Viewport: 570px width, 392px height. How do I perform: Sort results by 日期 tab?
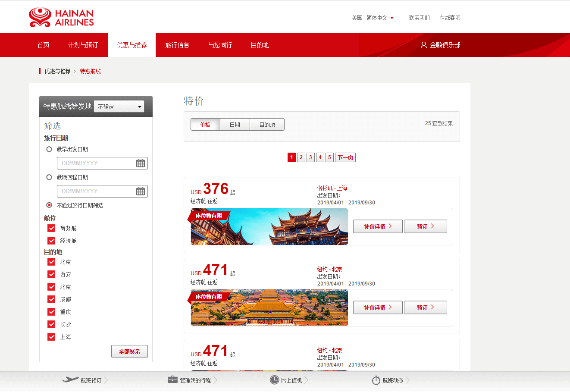click(235, 125)
